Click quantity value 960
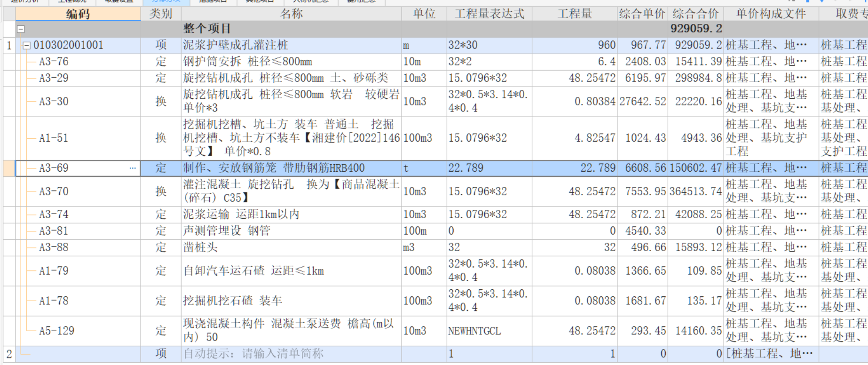The width and height of the screenshot is (868, 365). click(575, 45)
